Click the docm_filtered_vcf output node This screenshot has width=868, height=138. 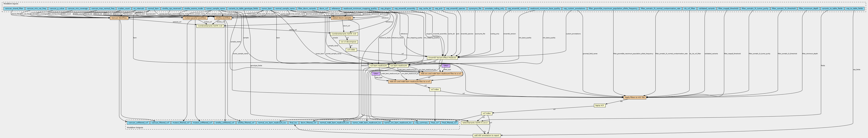(x=308, y=123)
